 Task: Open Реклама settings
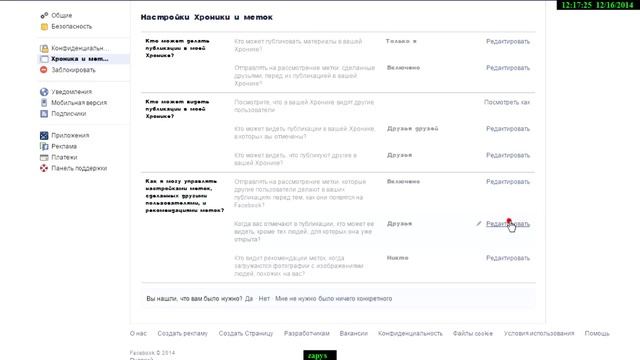click(x=64, y=147)
